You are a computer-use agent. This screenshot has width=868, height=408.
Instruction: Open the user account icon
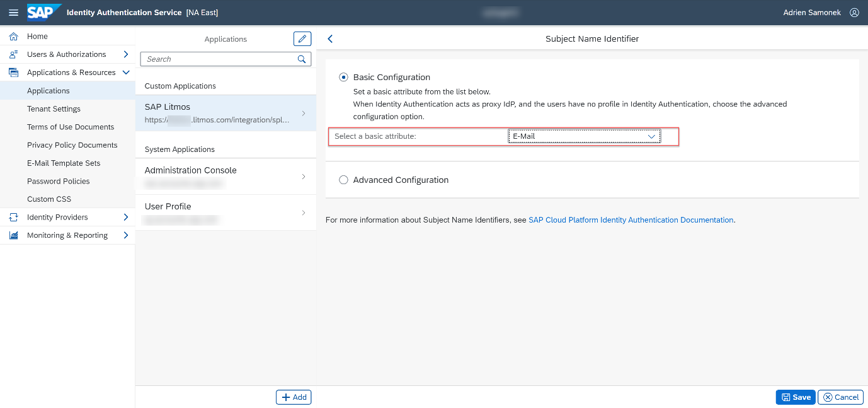(x=854, y=13)
